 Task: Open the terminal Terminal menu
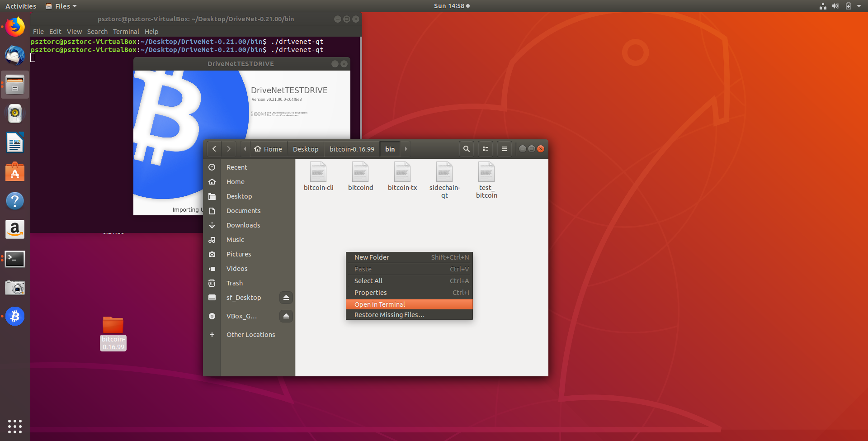coord(126,32)
